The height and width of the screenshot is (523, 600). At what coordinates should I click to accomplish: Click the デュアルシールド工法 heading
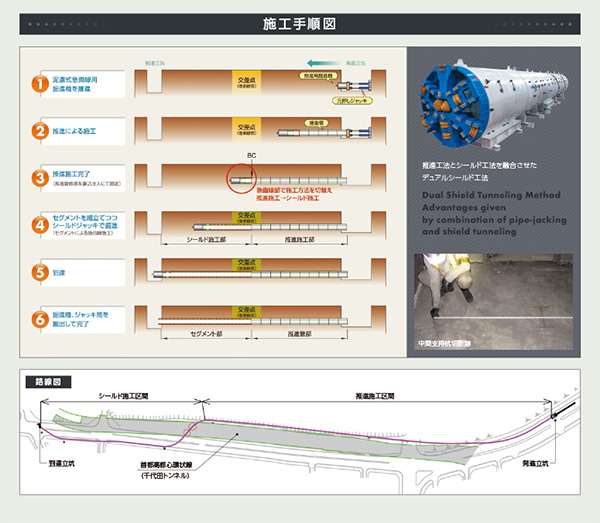(x=455, y=178)
